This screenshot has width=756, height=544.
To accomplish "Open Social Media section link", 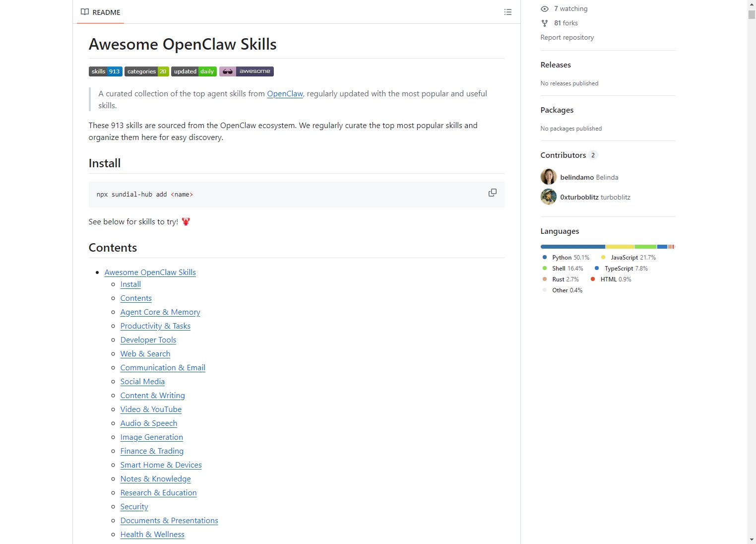I will (142, 382).
